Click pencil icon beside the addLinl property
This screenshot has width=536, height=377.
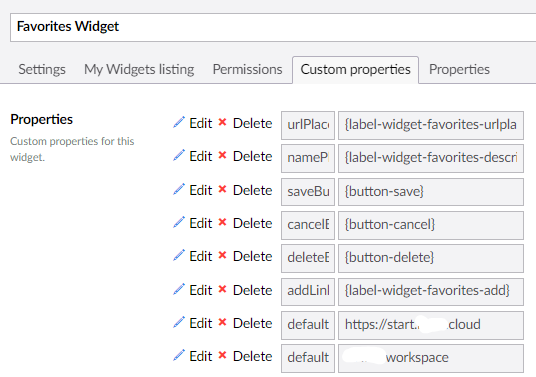179,289
